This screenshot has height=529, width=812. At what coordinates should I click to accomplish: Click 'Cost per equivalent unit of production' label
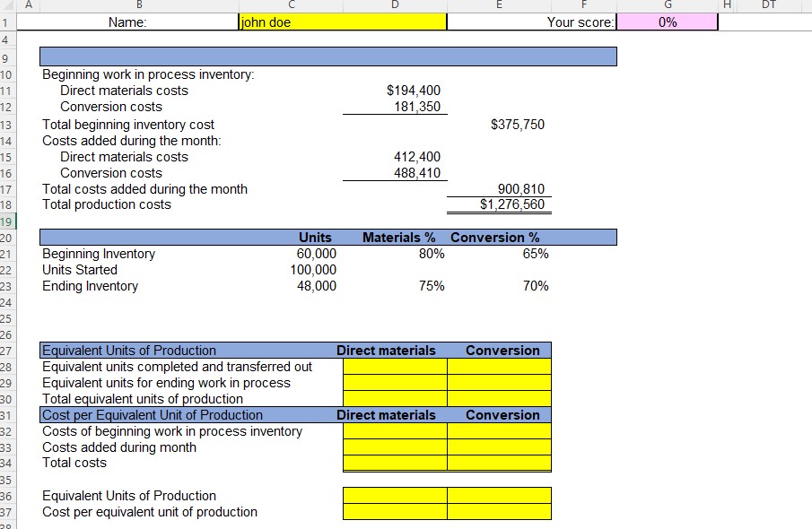click(150, 512)
